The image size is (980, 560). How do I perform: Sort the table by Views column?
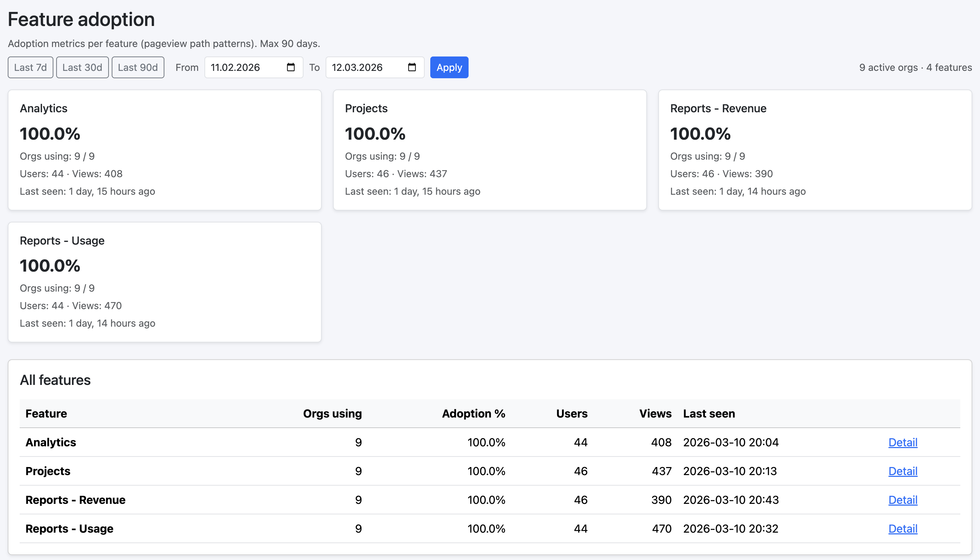(x=655, y=413)
